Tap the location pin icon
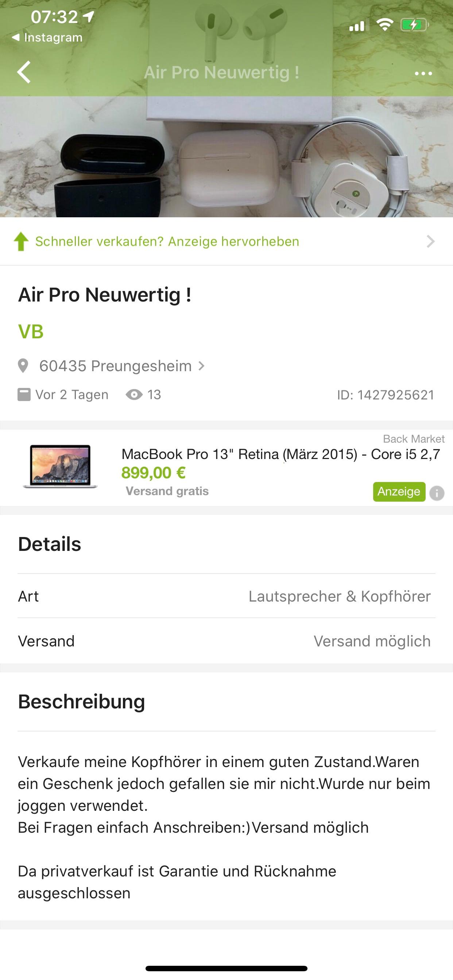This screenshot has width=453, height=980. pos(23,366)
